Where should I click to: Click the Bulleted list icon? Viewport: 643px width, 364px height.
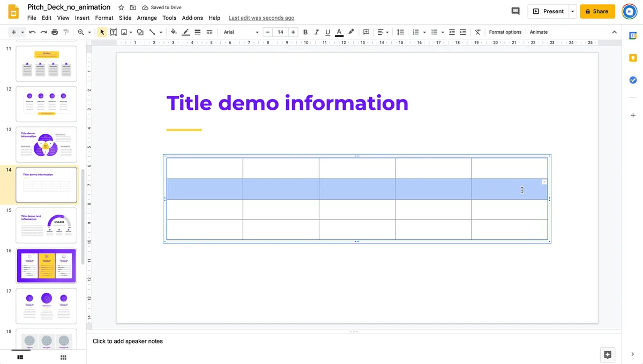[x=434, y=32]
